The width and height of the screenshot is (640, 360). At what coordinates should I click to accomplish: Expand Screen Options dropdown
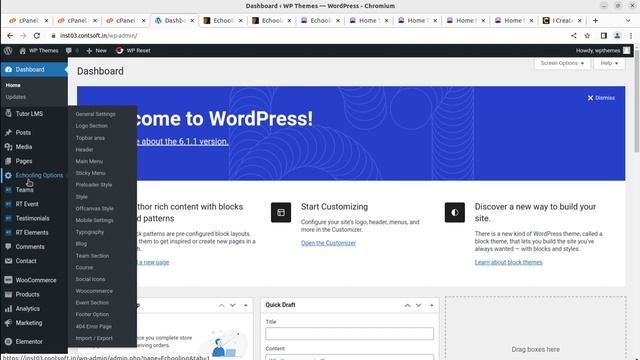pyautogui.click(x=562, y=63)
